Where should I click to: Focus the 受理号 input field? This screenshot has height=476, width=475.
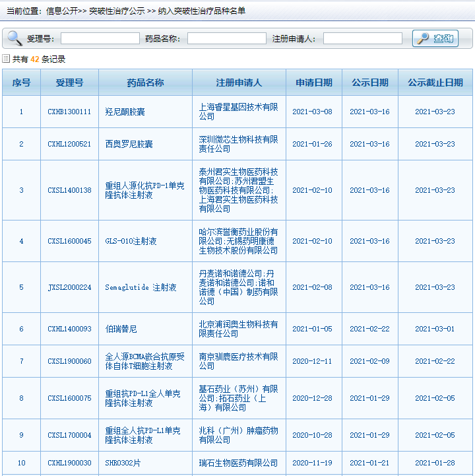(x=100, y=38)
